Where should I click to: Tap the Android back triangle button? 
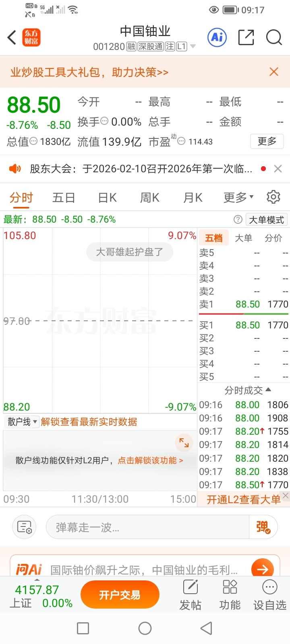tap(206, 628)
